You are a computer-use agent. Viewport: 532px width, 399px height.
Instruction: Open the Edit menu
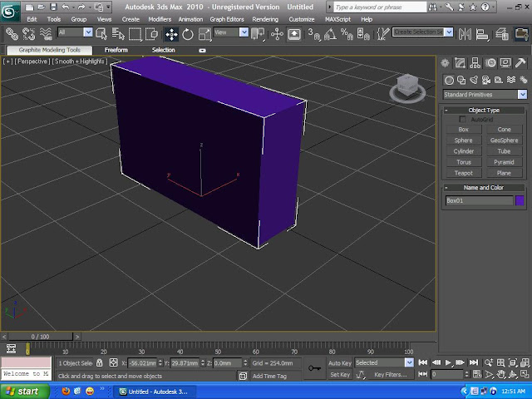coord(32,19)
